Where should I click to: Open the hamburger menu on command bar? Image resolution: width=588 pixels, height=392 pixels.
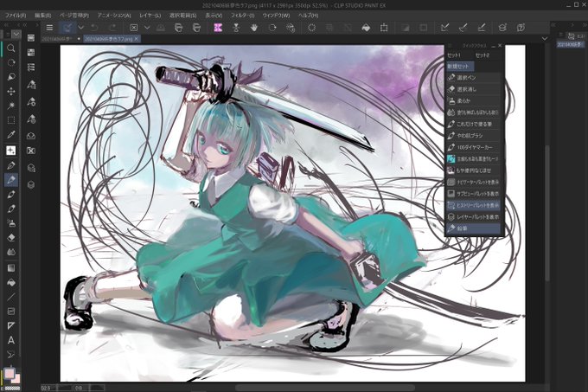click(x=49, y=28)
